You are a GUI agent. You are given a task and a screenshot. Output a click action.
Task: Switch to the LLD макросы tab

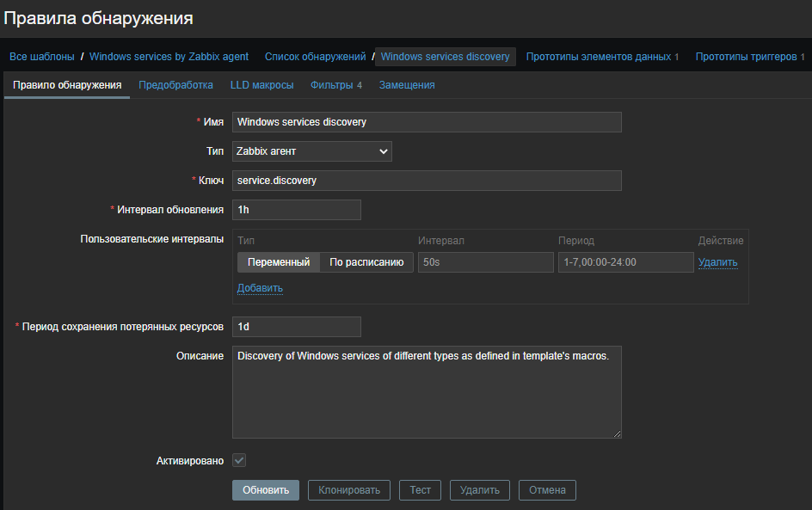coord(261,85)
